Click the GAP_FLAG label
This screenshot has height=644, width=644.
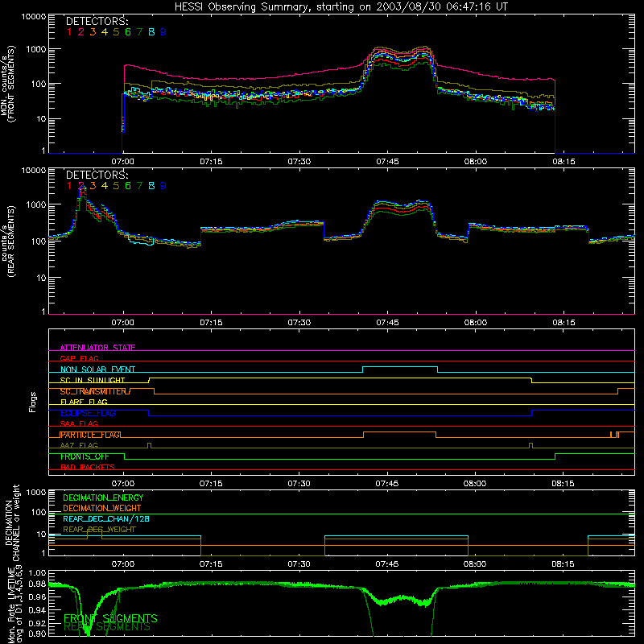click(x=80, y=358)
